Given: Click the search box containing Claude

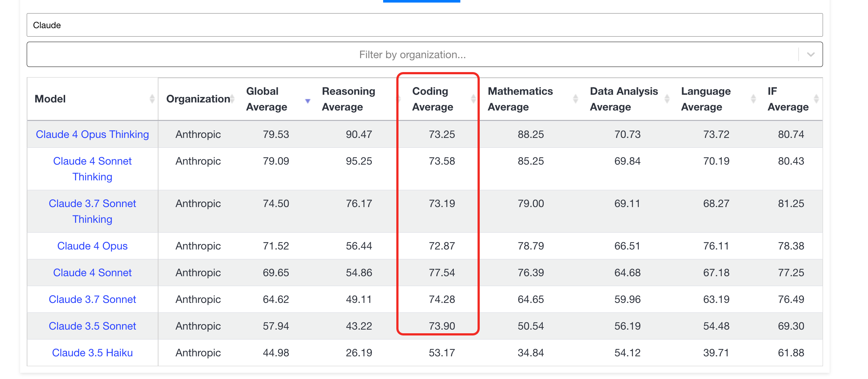Looking at the screenshot, I should point(424,25).
